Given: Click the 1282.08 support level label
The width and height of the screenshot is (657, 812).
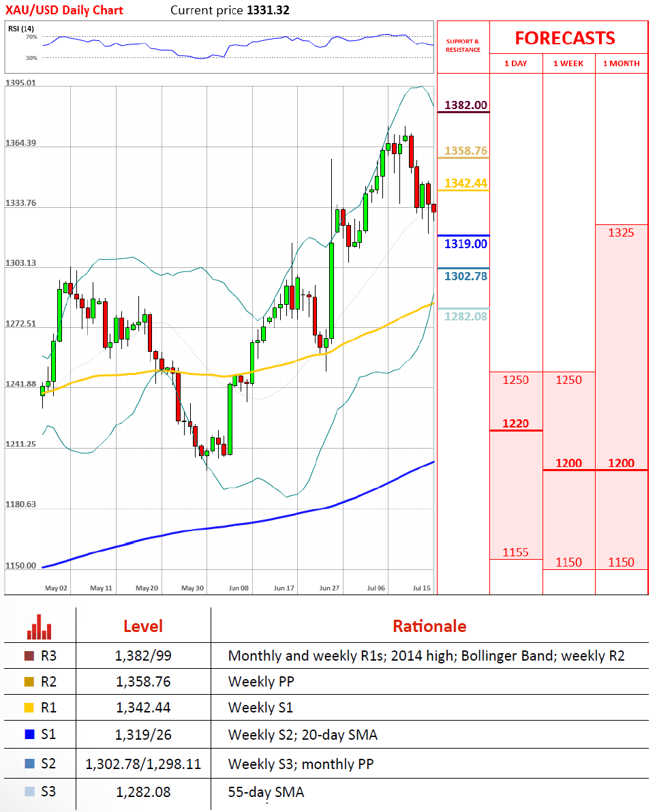Looking at the screenshot, I should pos(465,316).
